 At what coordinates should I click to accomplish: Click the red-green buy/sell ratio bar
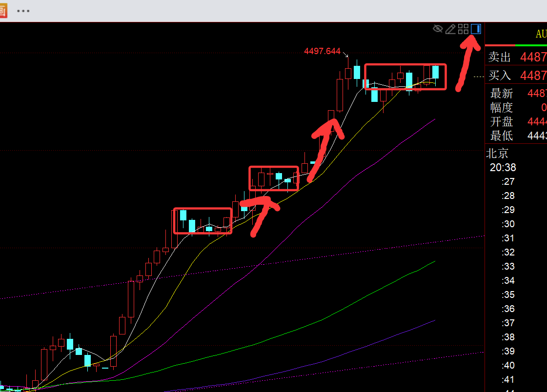click(516, 45)
